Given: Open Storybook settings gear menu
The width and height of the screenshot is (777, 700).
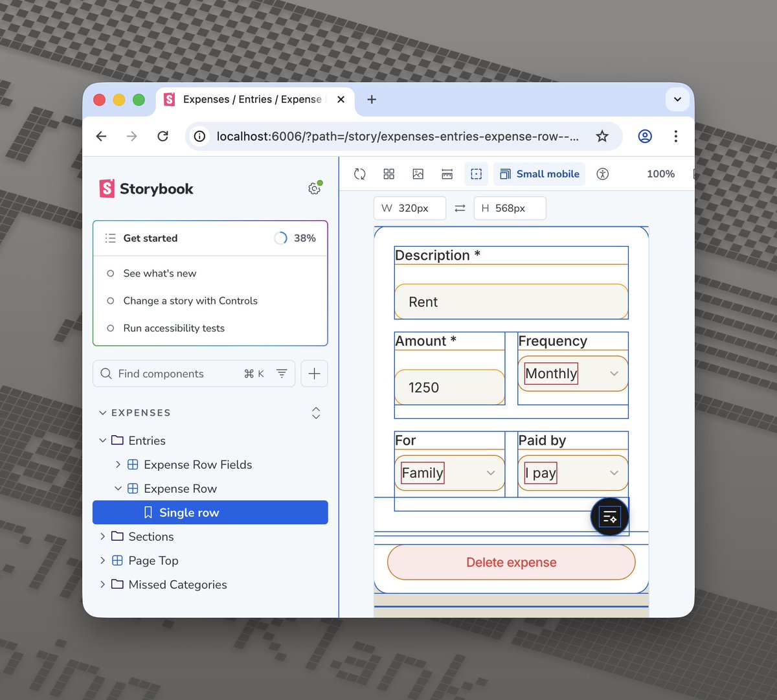Looking at the screenshot, I should 314,188.
